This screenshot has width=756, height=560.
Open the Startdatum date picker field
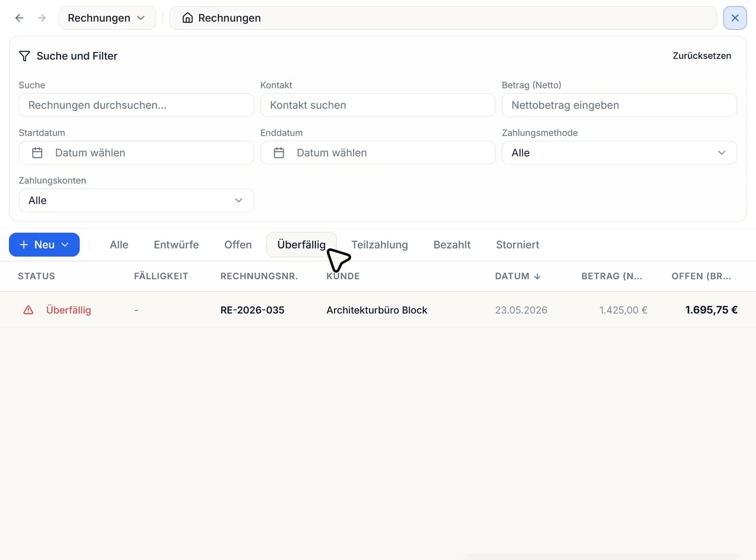tap(136, 153)
